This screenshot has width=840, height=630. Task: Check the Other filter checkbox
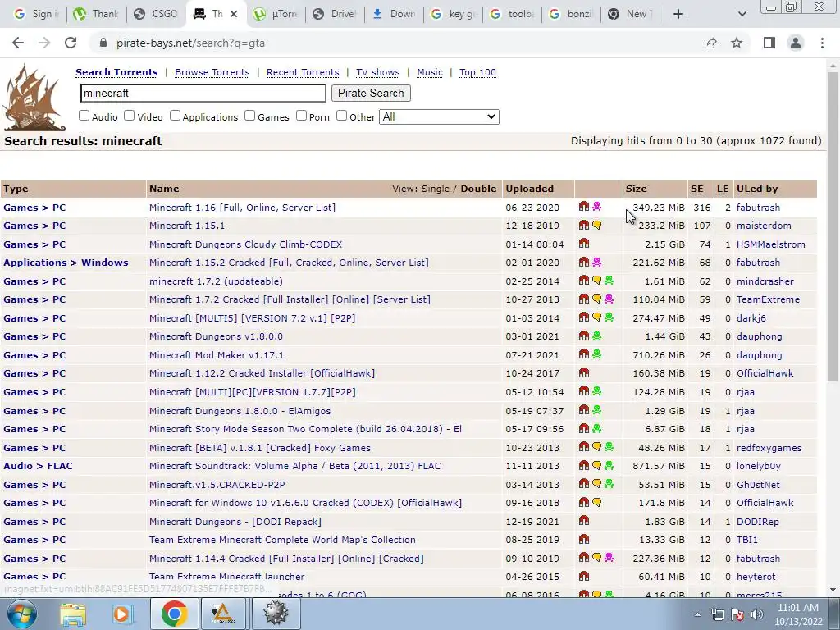click(342, 115)
